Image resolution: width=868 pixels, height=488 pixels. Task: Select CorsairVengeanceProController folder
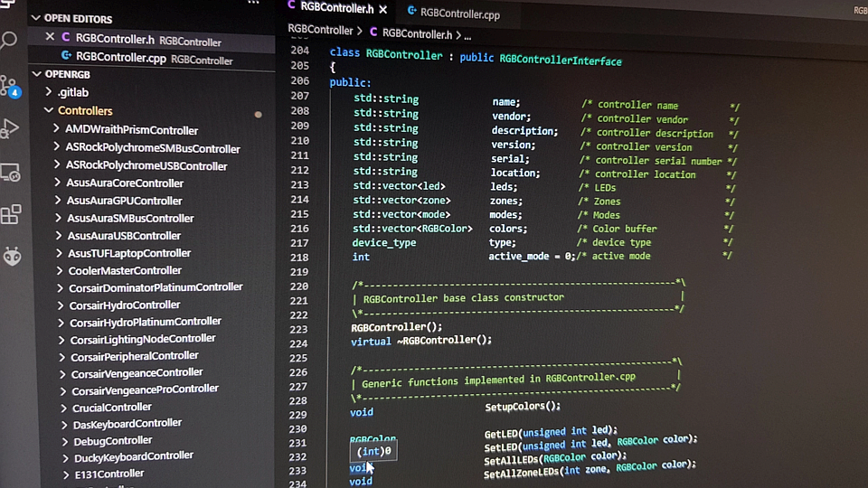[145, 389]
